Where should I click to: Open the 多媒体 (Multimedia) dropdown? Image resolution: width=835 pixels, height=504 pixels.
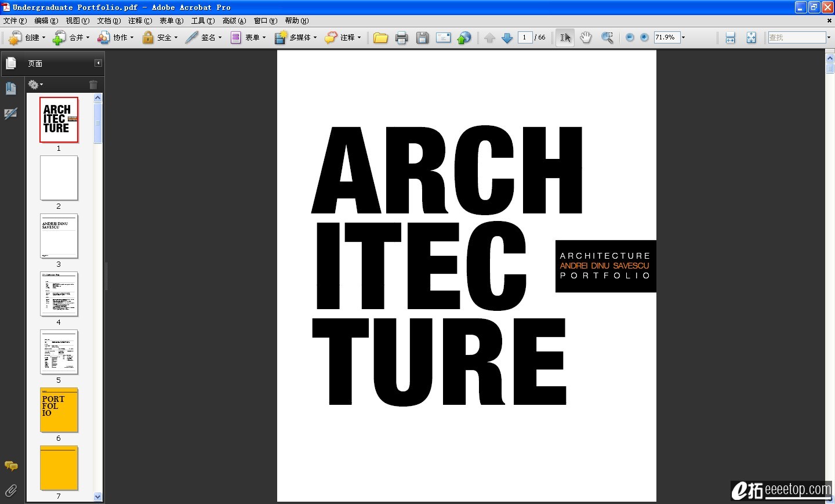click(x=295, y=38)
